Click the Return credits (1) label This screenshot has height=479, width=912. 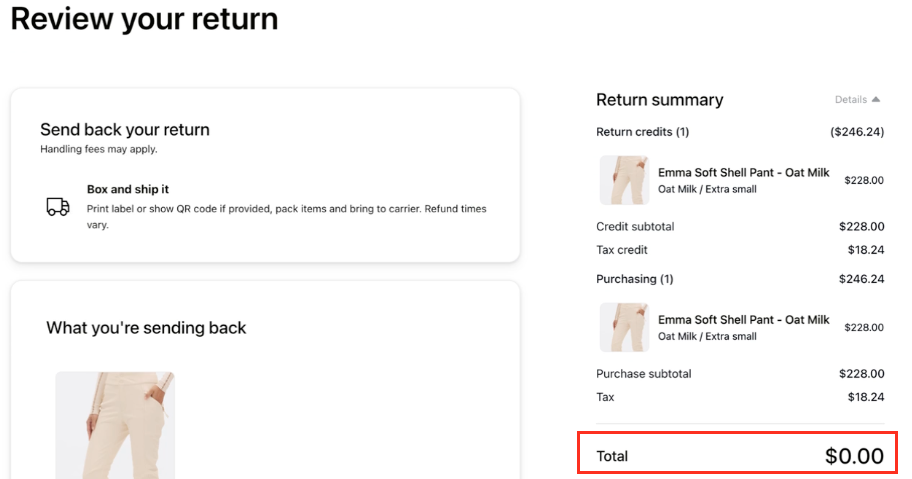point(642,132)
